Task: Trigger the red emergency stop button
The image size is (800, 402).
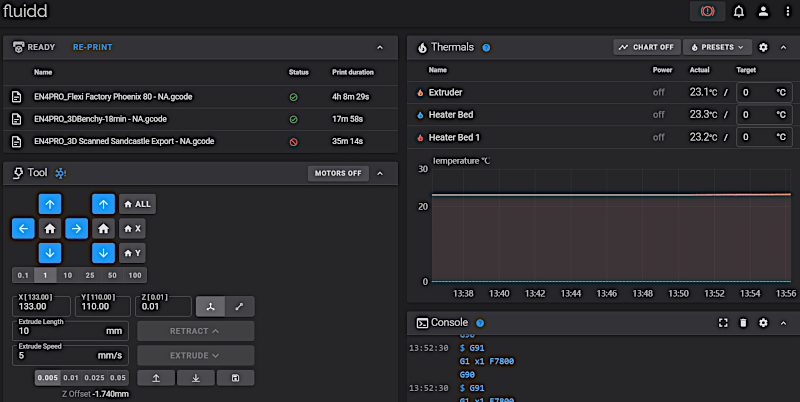Action: tap(707, 11)
